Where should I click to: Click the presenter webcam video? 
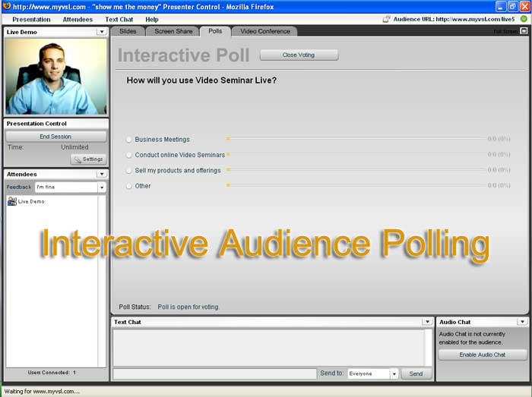[x=56, y=77]
